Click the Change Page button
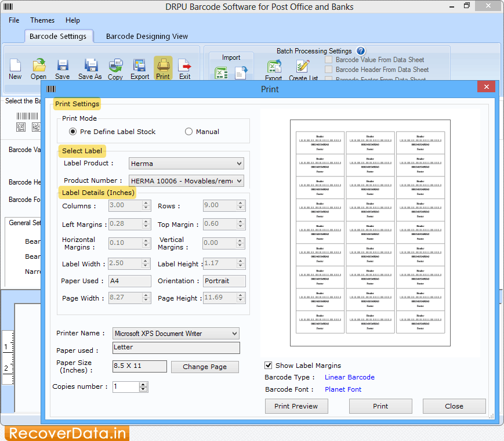This screenshot has width=504, height=441. 204,367
